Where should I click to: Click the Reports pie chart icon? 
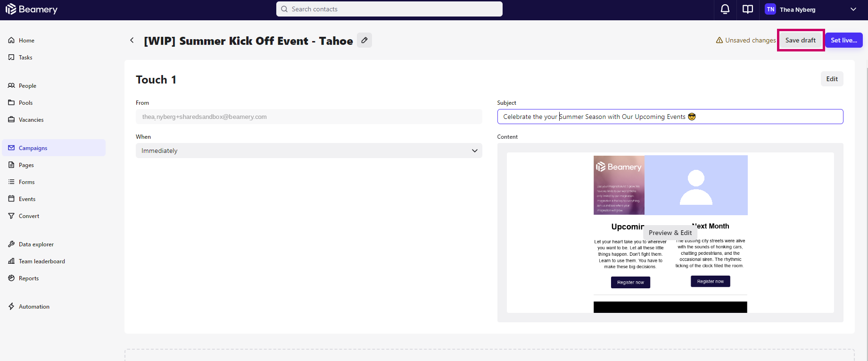click(x=11, y=278)
